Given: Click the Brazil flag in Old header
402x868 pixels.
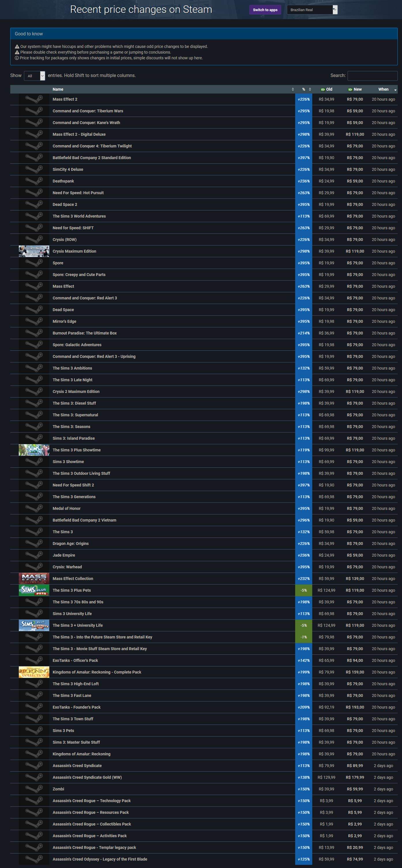Looking at the screenshot, I should pos(323,90).
